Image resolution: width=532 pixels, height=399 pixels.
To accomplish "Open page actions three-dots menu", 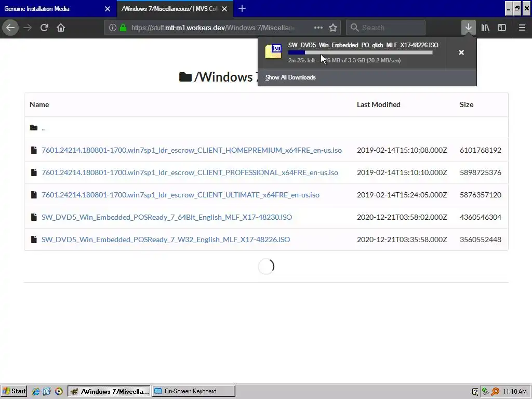I will click(318, 28).
